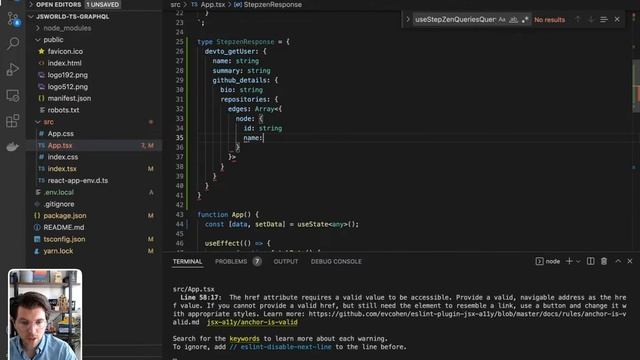Image resolution: width=640 pixels, height=360 pixels.
Task: Open the Search view in activity bar
Action: pos(13,43)
